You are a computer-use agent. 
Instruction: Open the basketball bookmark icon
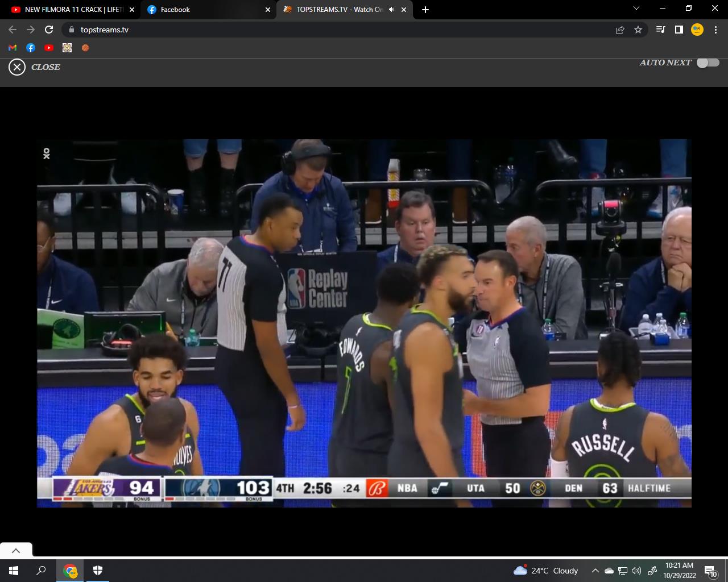coord(85,48)
